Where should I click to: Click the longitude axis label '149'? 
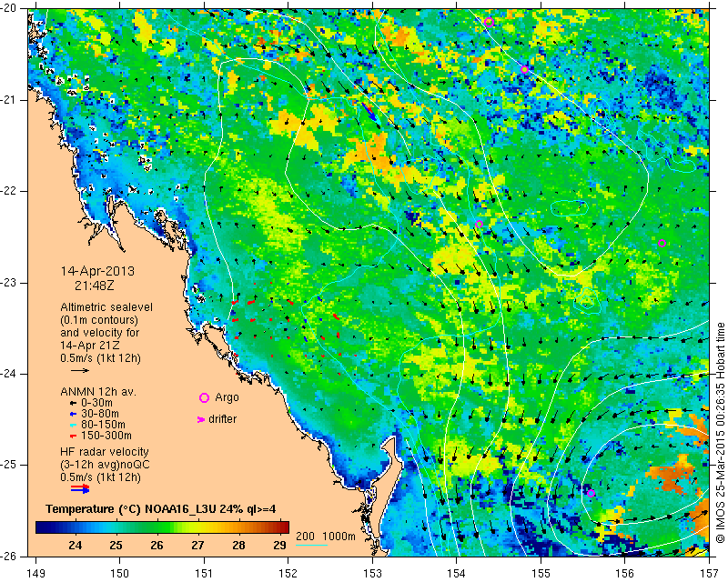[x=35, y=574]
